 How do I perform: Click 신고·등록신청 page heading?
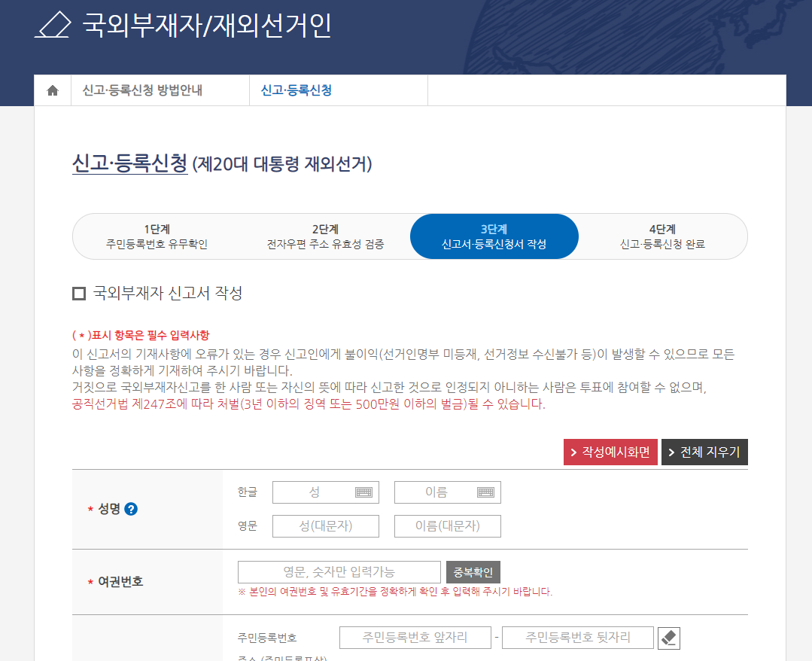point(129,163)
